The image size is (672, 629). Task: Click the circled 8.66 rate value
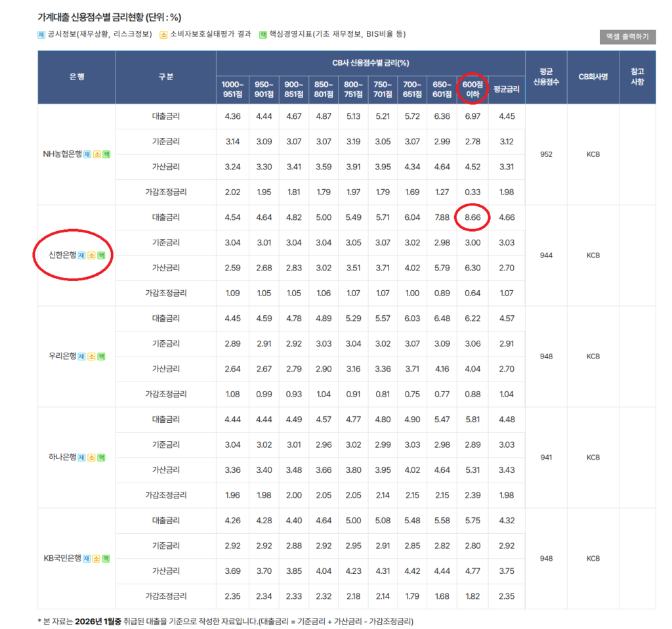472,217
